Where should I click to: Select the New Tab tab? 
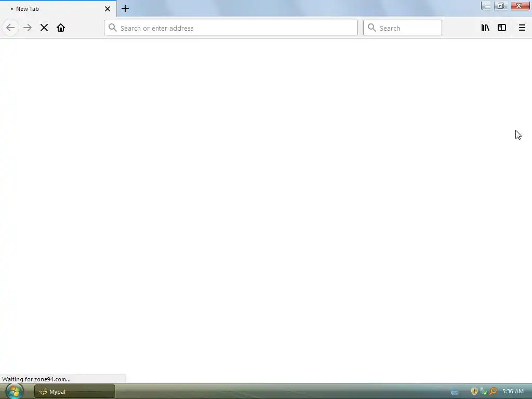point(58,9)
